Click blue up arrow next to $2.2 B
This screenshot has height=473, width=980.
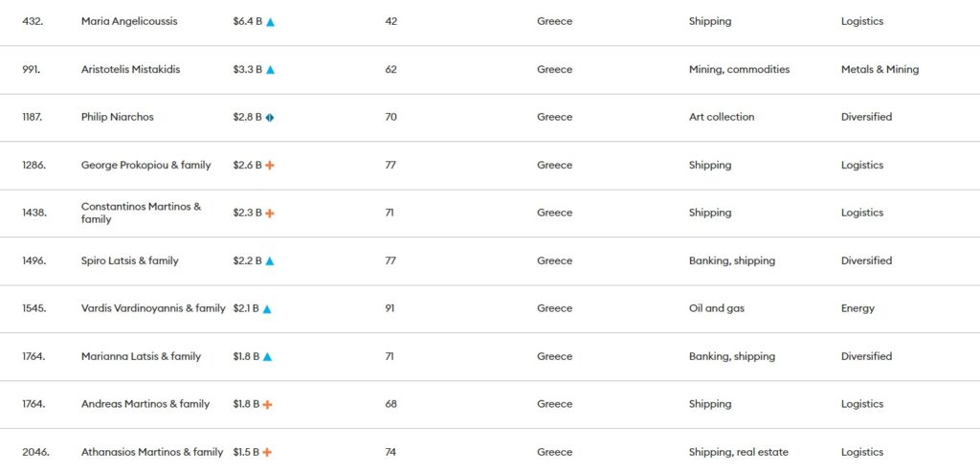269,260
